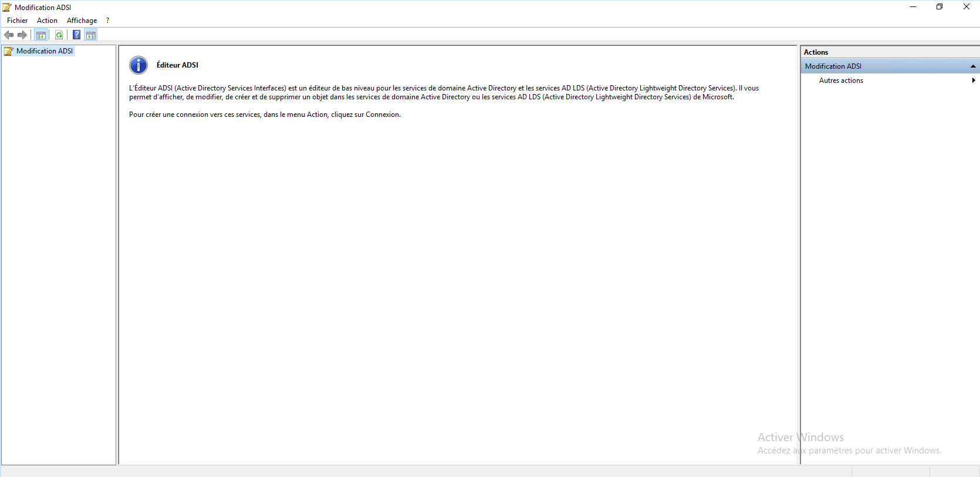Image resolution: width=980 pixels, height=477 pixels.
Task: Click the Actions pane title
Action: click(x=816, y=52)
